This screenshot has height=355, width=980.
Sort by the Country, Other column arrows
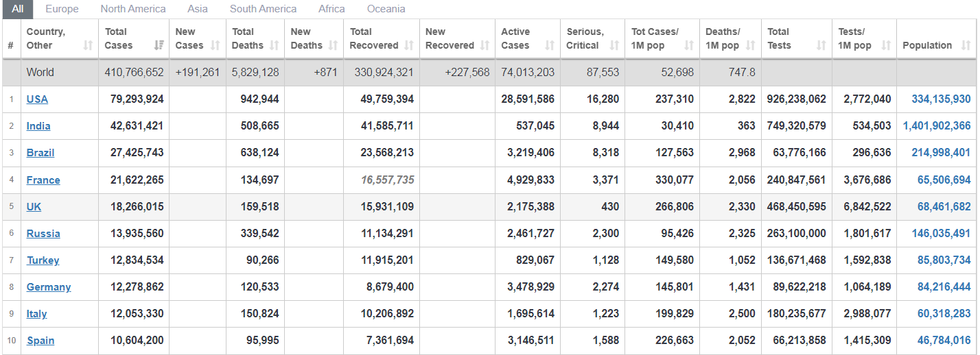(x=88, y=45)
